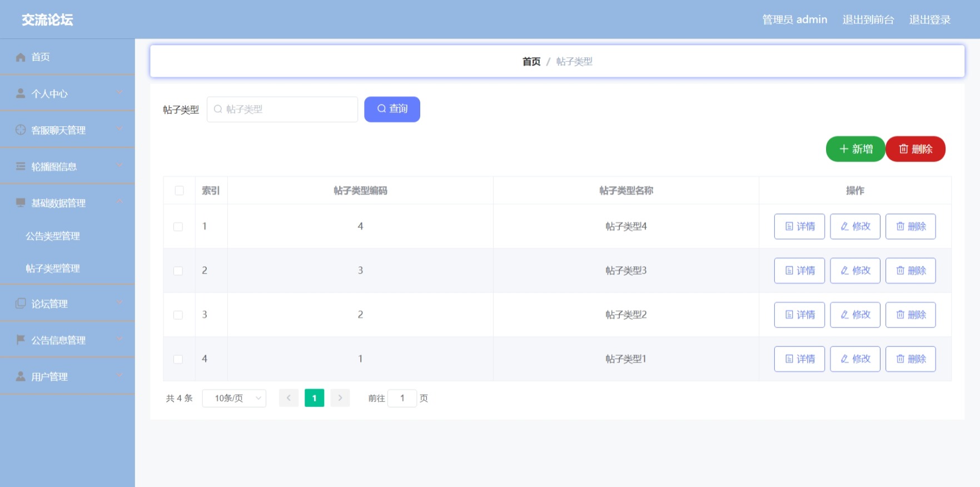Click the home icon beside 首页
The height and width of the screenshot is (487, 980).
click(21, 57)
